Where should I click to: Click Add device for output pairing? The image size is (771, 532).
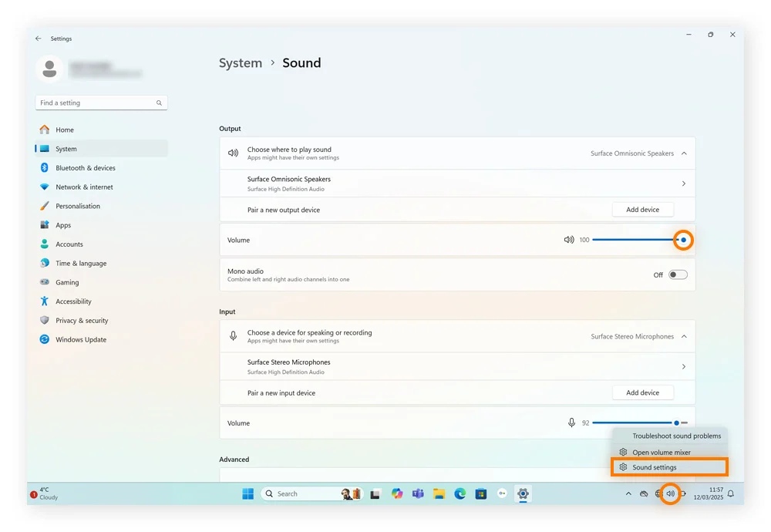coord(642,210)
